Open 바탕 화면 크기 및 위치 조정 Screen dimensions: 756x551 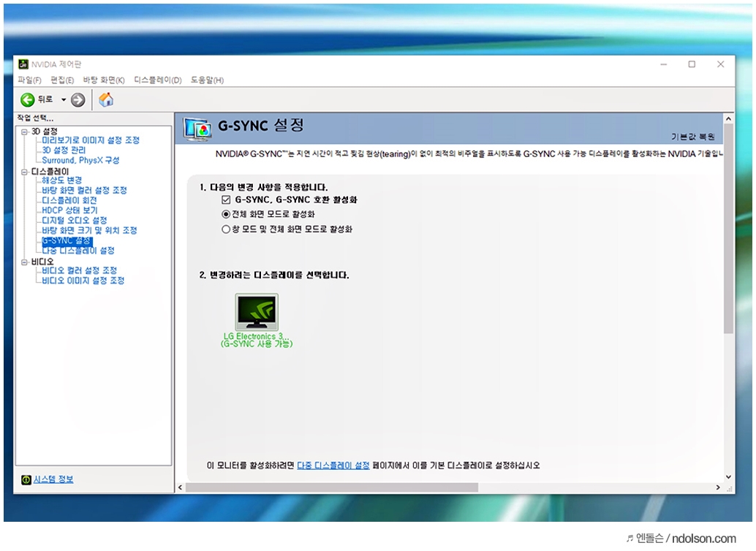[x=90, y=230]
